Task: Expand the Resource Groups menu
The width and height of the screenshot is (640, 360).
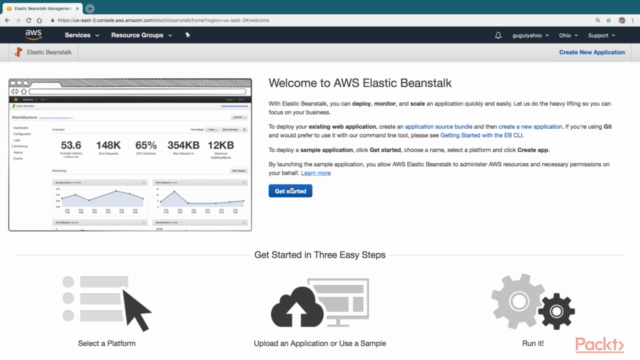Action: 141,35
